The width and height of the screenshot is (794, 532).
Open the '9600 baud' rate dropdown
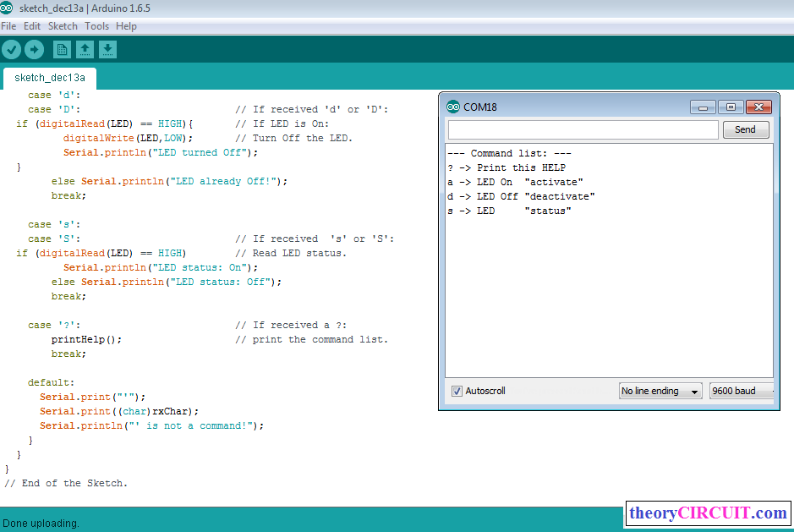741,391
